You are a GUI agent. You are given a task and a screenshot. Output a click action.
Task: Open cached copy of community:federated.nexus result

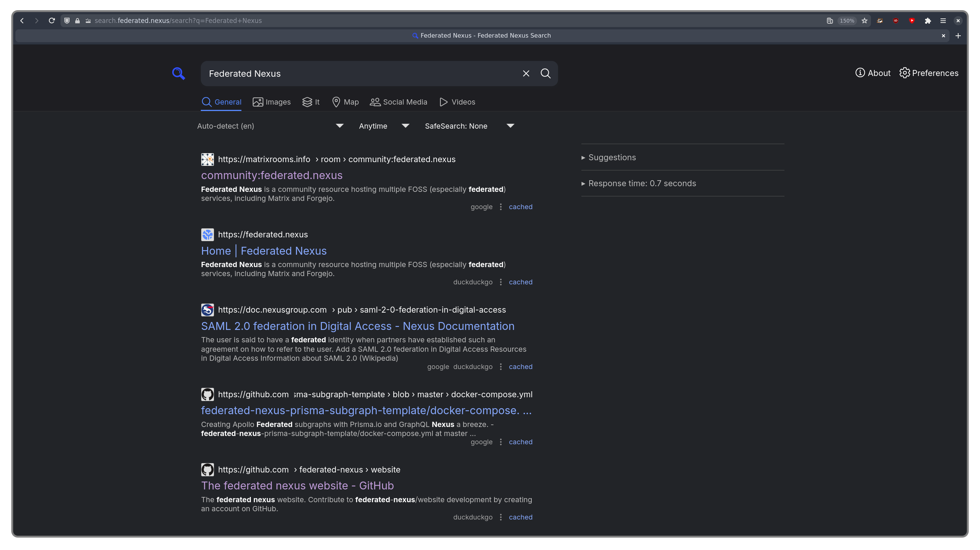521,207
